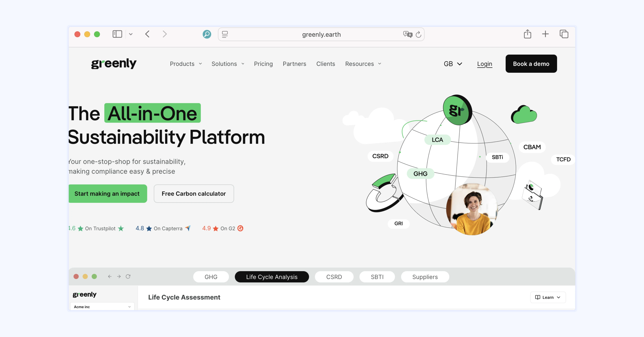The width and height of the screenshot is (644, 337).
Task: Go back with the browser arrow
Action: click(x=147, y=34)
